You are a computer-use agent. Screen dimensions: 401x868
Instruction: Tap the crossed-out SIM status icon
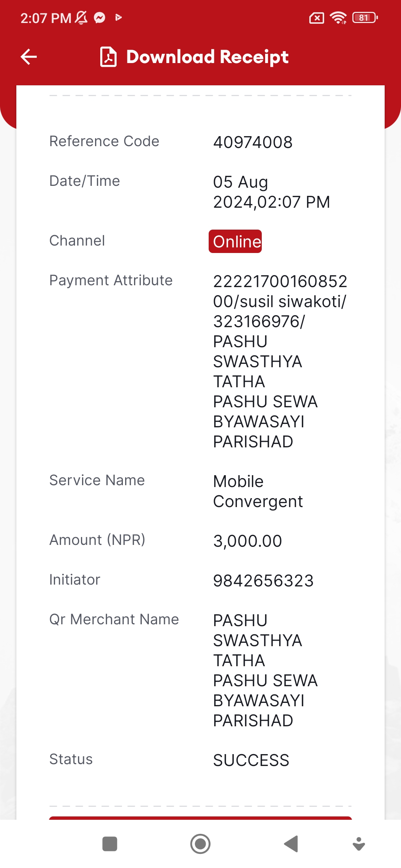point(317,18)
